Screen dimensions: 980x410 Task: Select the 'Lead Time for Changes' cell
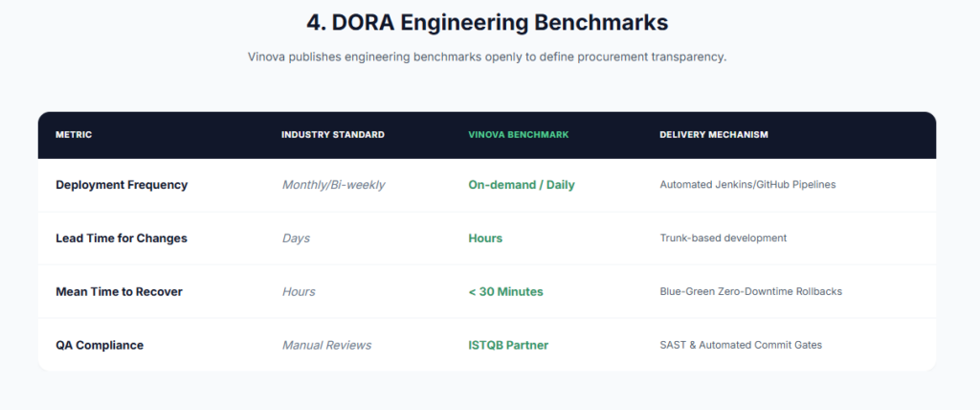122,239
